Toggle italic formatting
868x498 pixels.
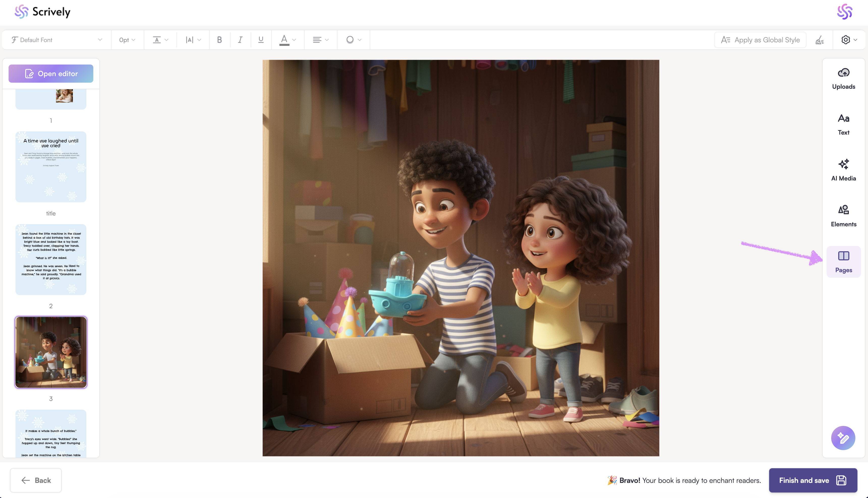[x=240, y=40]
